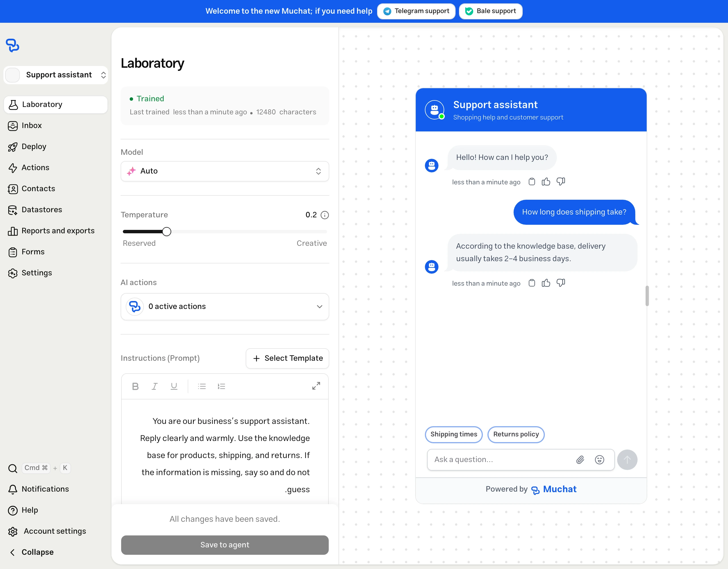The width and height of the screenshot is (728, 569).
Task: Thumbs down the greeting message
Action: coord(561,182)
